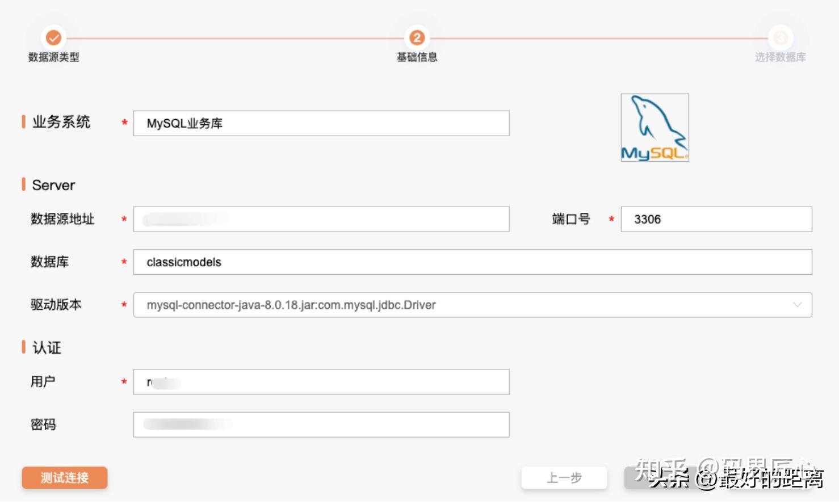This screenshot has height=504, width=839.
Task: Click the port field containing 3306
Action: point(715,219)
